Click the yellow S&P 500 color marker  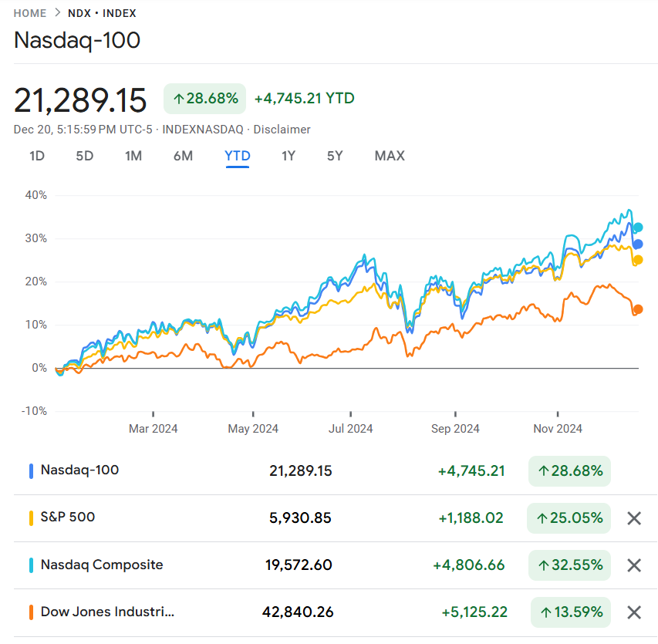coord(31,518)
